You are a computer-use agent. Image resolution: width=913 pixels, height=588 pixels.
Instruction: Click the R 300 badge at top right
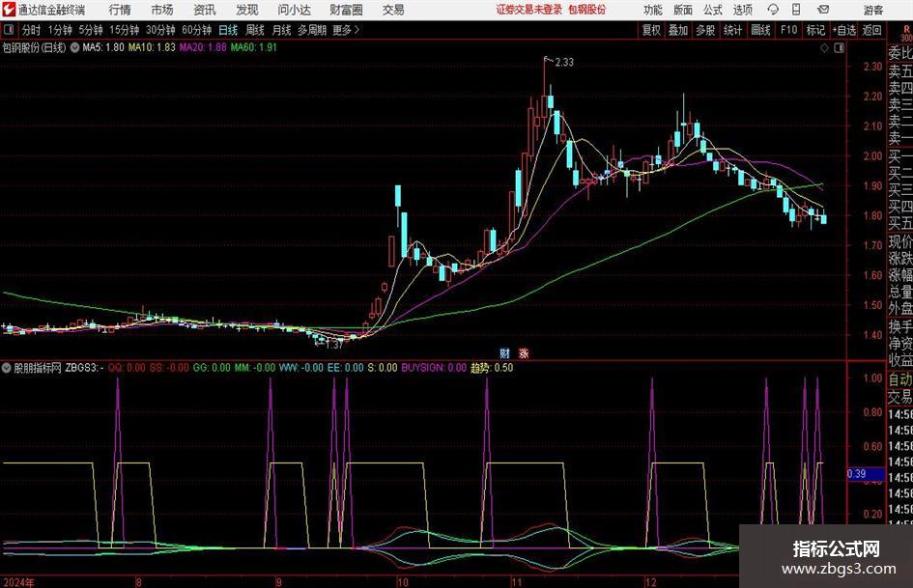pos(906,33)
